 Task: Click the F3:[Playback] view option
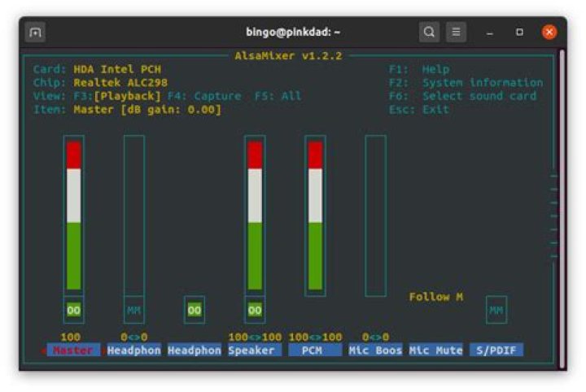[117, 96]
